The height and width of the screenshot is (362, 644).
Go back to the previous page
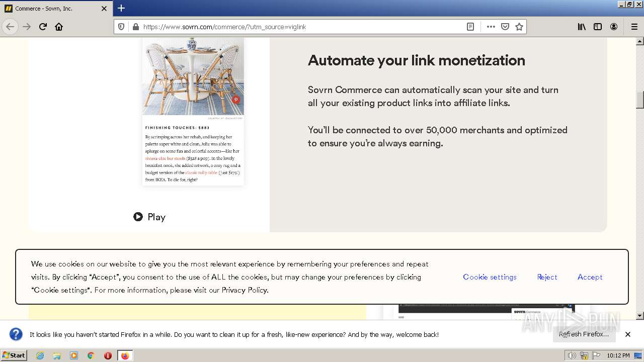click(10, 27)
